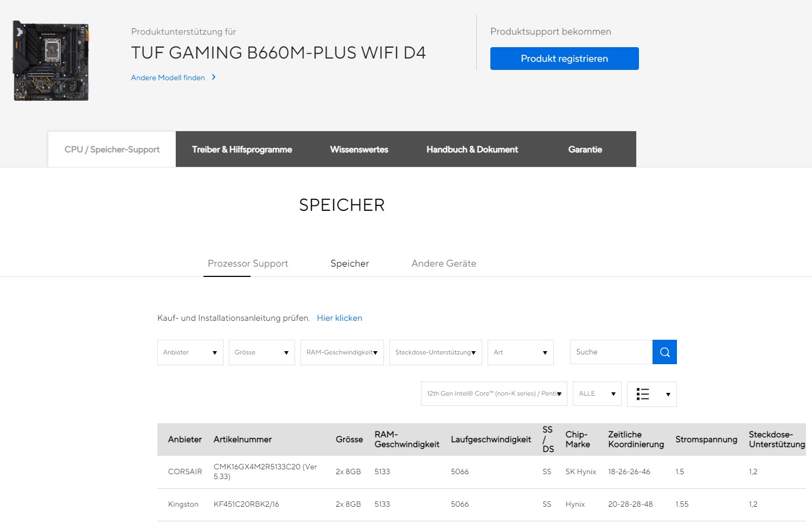Click the 1.55 voltage cell
This screenshot has width=812, height=530.
[682, 505]
